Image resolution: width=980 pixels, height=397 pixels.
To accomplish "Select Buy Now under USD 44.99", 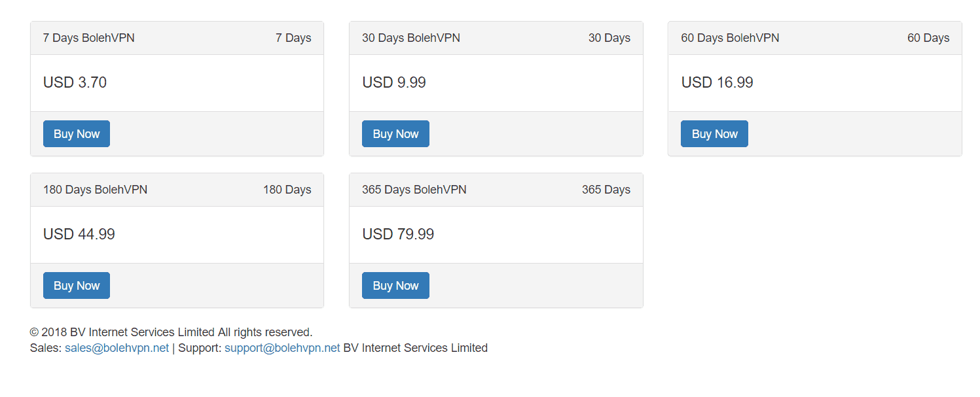I will click(x=77, y=286).
